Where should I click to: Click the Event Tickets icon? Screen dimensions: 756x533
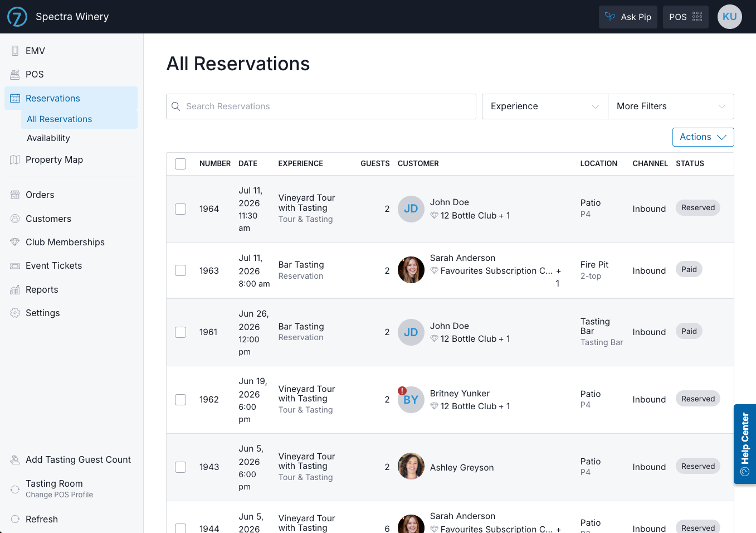click(15, 266)
